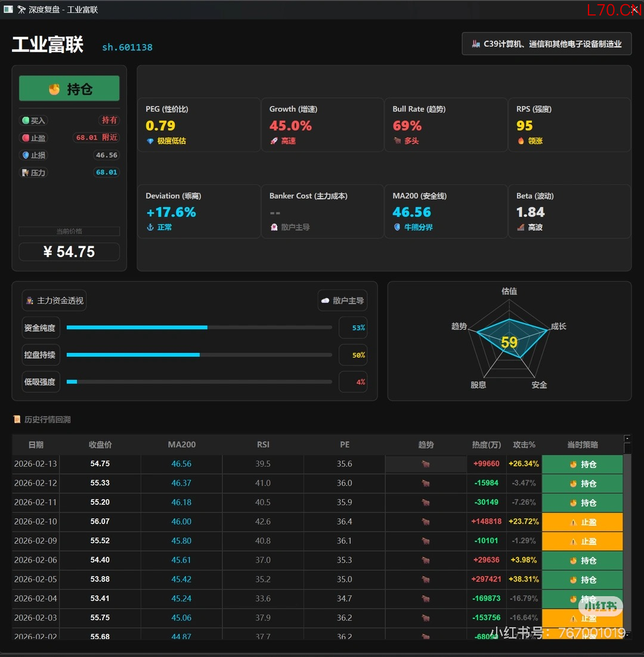Click the 持有 tag next to 买入
Image resolution: width=644 pixels, height=657 pixels.
pyautogui.click(x=109, y=120)
